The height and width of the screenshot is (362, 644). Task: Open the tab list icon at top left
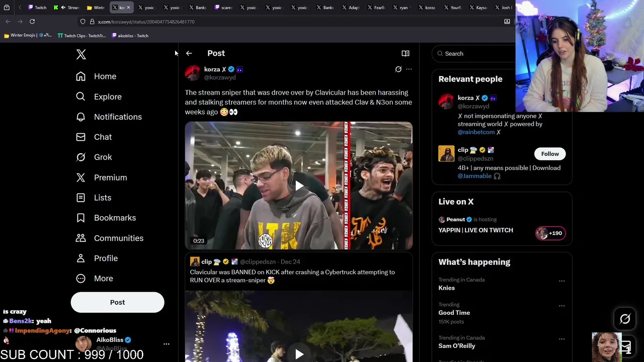(7, 8)
